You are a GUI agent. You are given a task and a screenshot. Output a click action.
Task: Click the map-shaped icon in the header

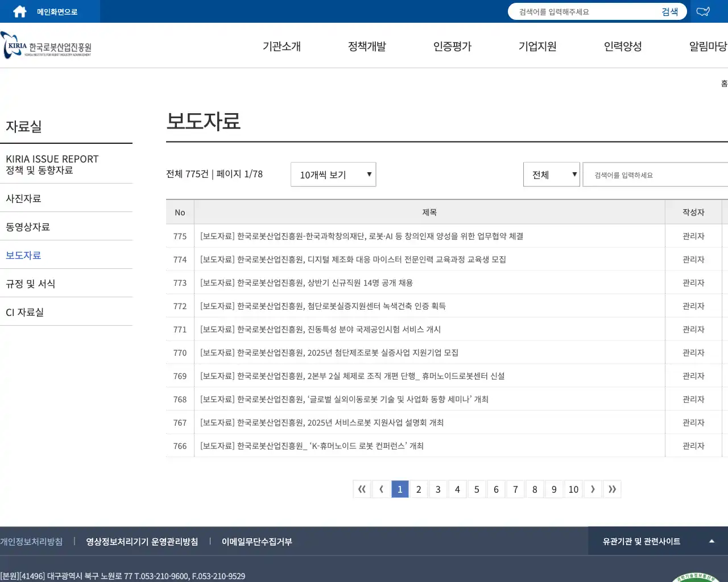pos(703,11)
